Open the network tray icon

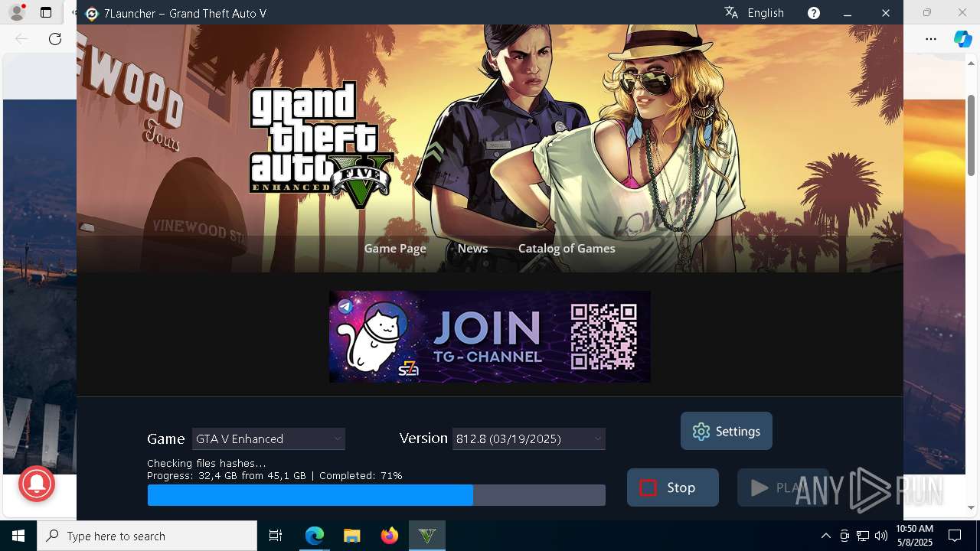(x=863, y=536)
